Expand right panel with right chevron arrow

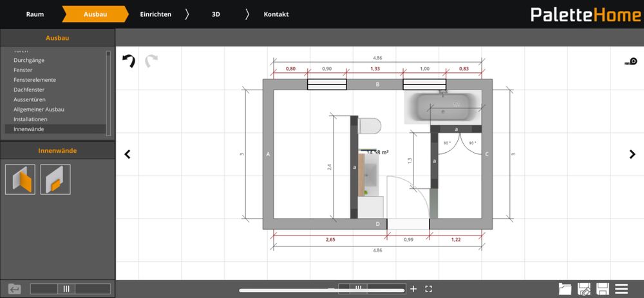point(632,154)
